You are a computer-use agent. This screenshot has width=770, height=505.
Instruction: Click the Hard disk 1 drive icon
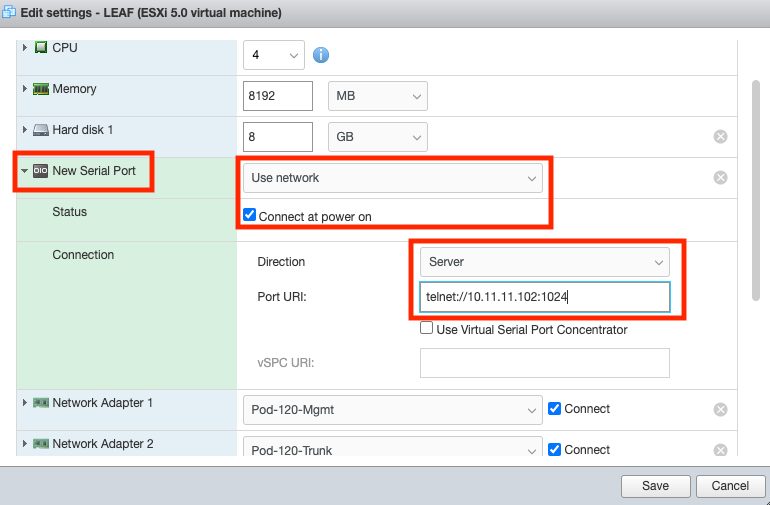pos(41,130)
